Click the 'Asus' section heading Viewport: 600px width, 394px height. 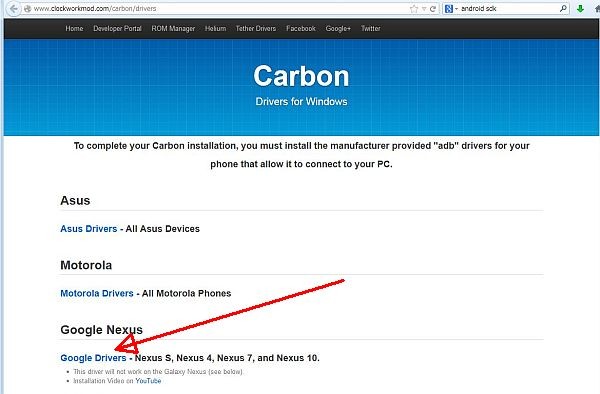point(75,200)
